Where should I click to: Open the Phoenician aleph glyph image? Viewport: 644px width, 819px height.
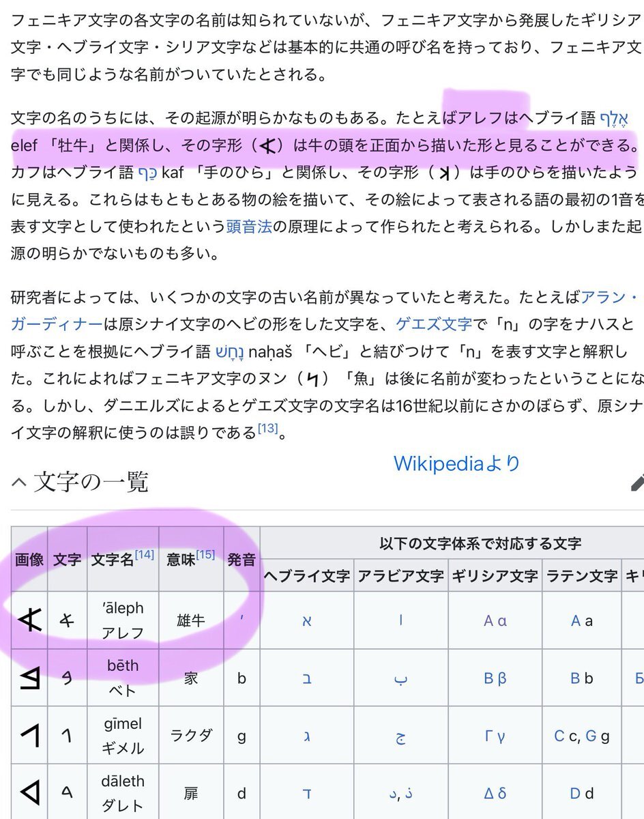29,620
